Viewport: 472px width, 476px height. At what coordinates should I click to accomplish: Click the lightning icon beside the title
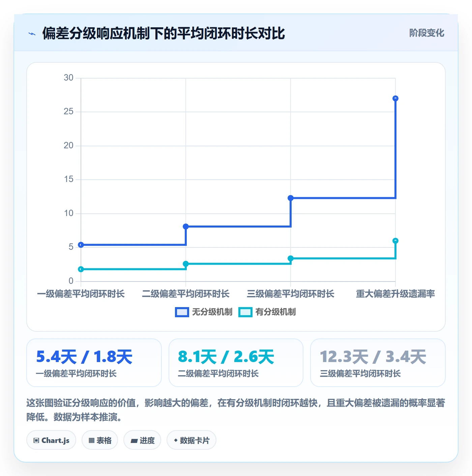point(32,34)
